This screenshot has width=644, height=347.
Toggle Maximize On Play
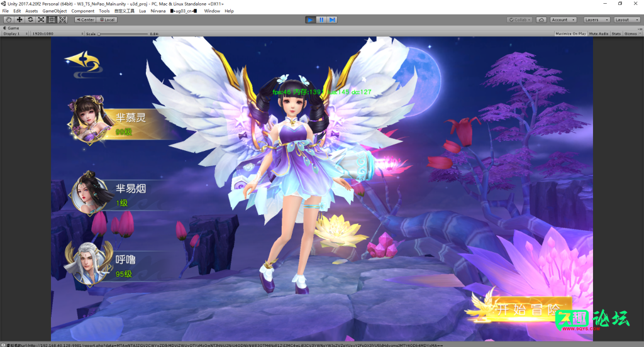click(570, 33)
